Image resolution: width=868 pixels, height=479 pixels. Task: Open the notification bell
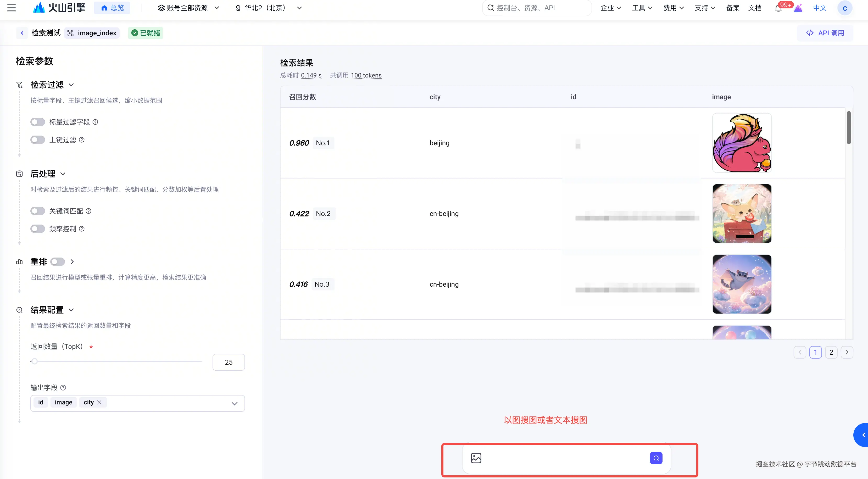[778, 8]
